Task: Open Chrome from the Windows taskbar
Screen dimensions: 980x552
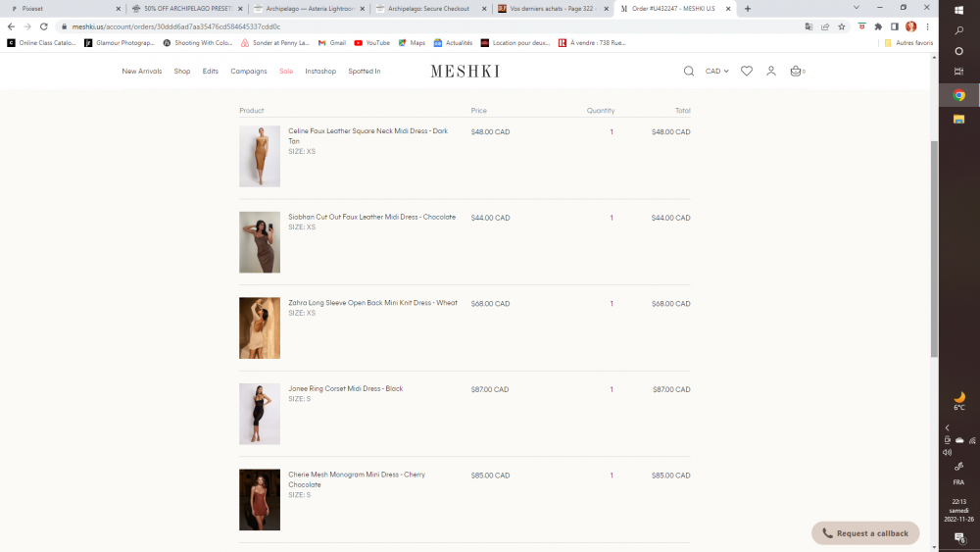Action: click(x=959, y=95)
